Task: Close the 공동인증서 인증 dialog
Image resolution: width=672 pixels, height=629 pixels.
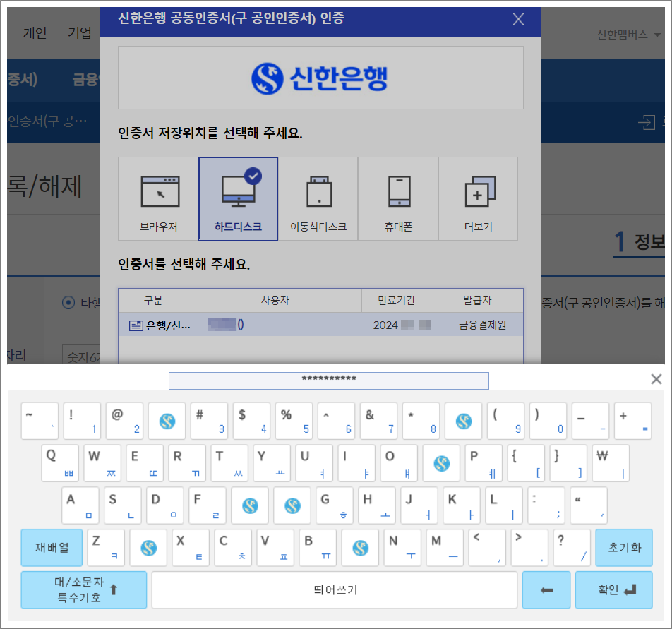Action: pyautogui.click(x=519, y=19)
